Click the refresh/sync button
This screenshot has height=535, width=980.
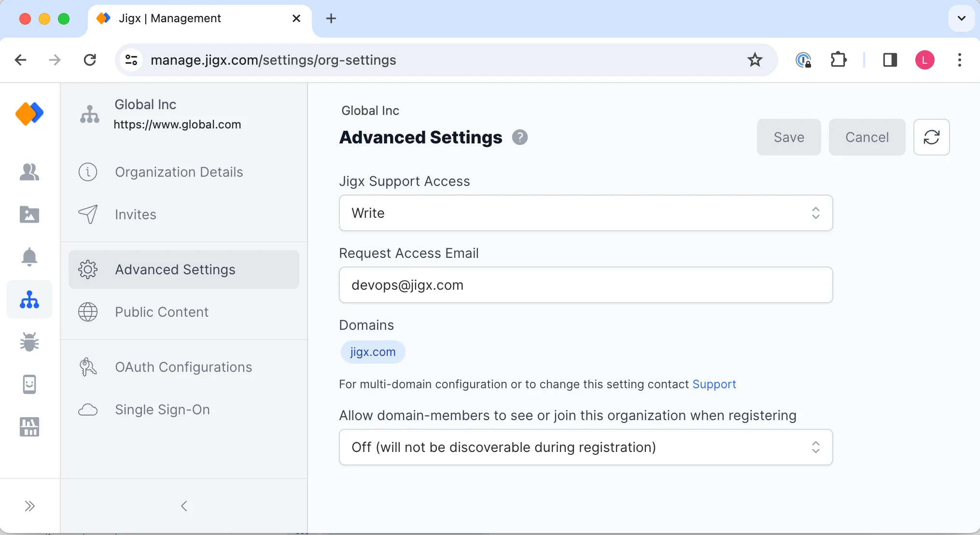pyautogui.click(x=932, y=137)
